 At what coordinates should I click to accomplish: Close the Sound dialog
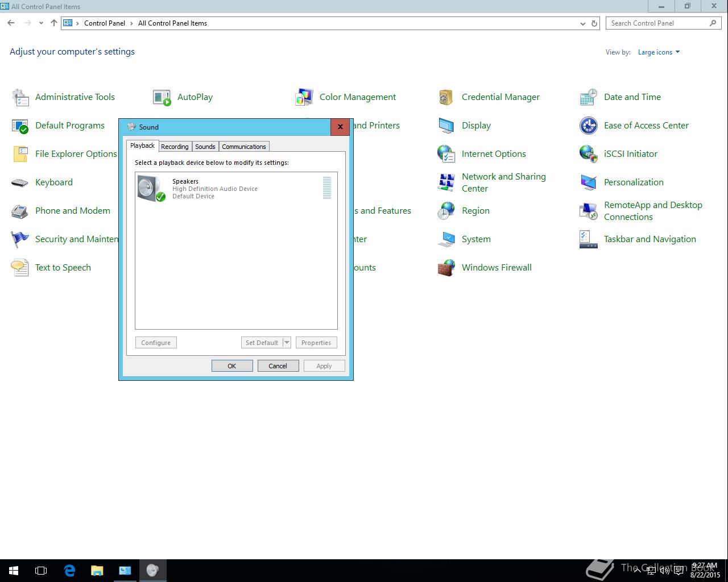(x=340, y=127)
